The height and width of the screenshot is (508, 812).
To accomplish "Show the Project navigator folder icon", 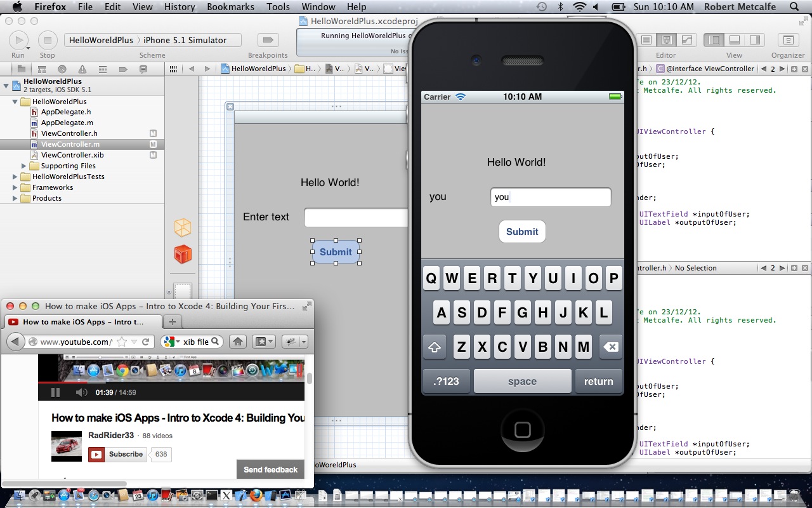I will click(x=21, y=69).
